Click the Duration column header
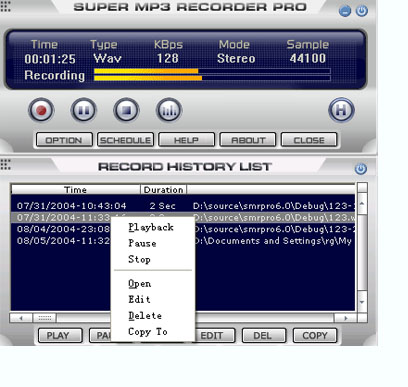Viewport: 408px width, 387px height. [163, 190]
